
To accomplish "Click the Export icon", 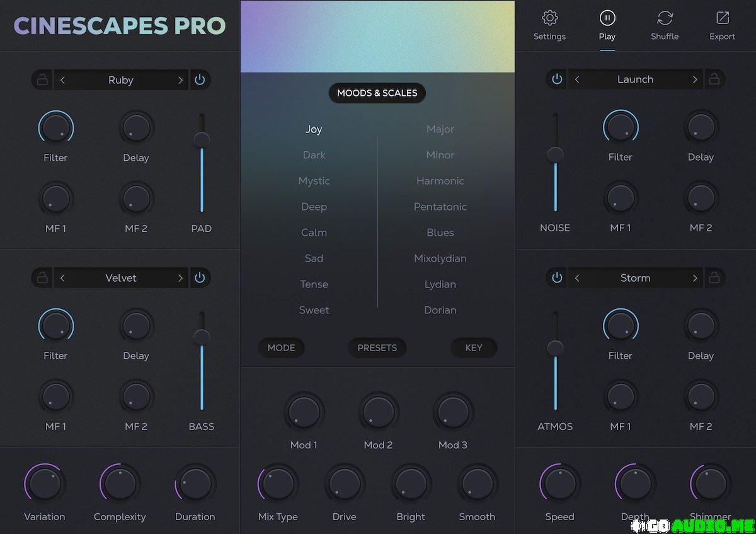I will 722,18.
